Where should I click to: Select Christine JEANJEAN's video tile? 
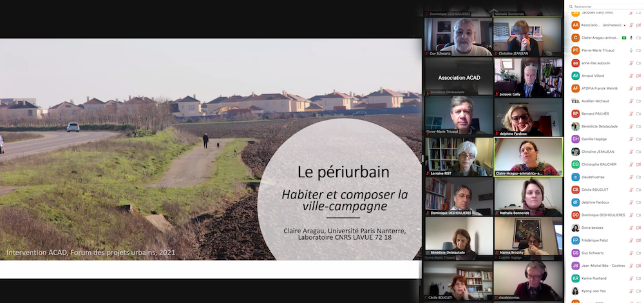click(528, 37)
